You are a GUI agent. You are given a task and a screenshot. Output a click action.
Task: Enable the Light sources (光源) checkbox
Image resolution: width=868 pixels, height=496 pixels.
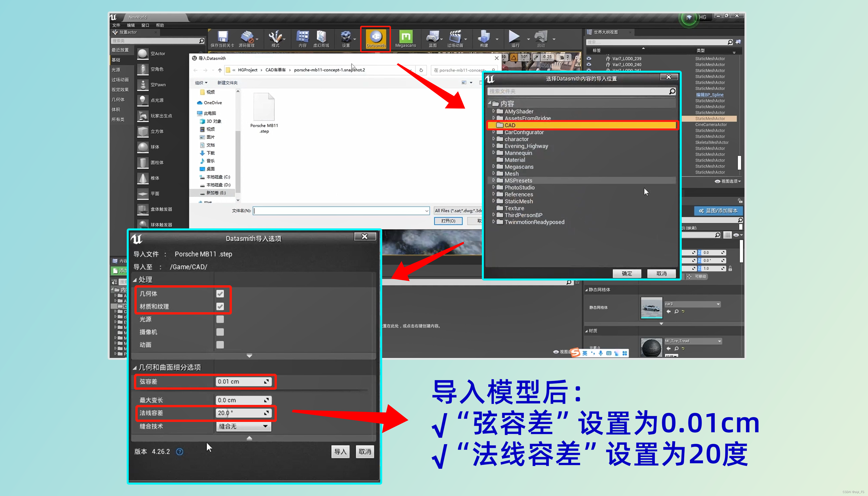220,319
